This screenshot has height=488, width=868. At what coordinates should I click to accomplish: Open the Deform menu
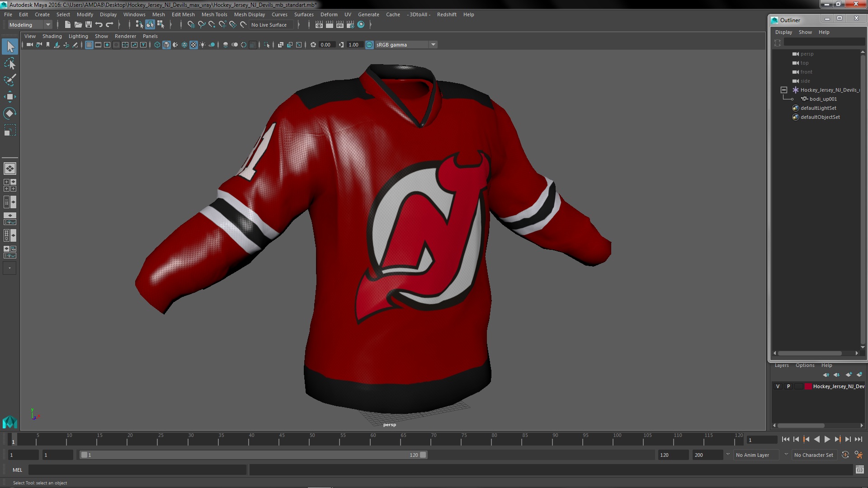pos(329,14)
